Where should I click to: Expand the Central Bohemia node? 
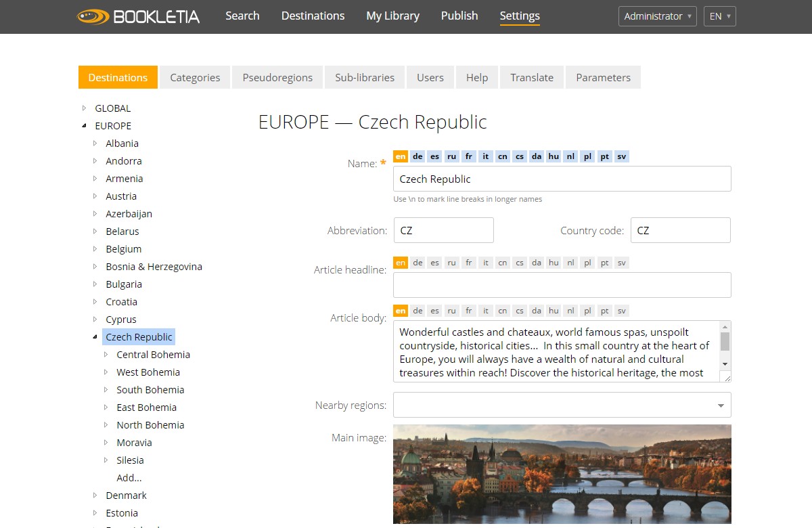(106, 355)
